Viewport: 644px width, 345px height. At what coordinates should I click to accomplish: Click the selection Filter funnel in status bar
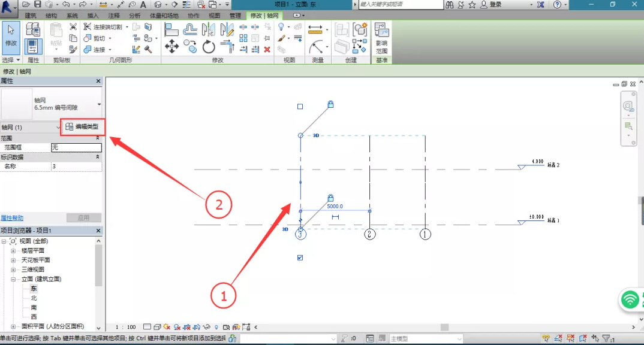pyautogui.click(x=606, y=338)
